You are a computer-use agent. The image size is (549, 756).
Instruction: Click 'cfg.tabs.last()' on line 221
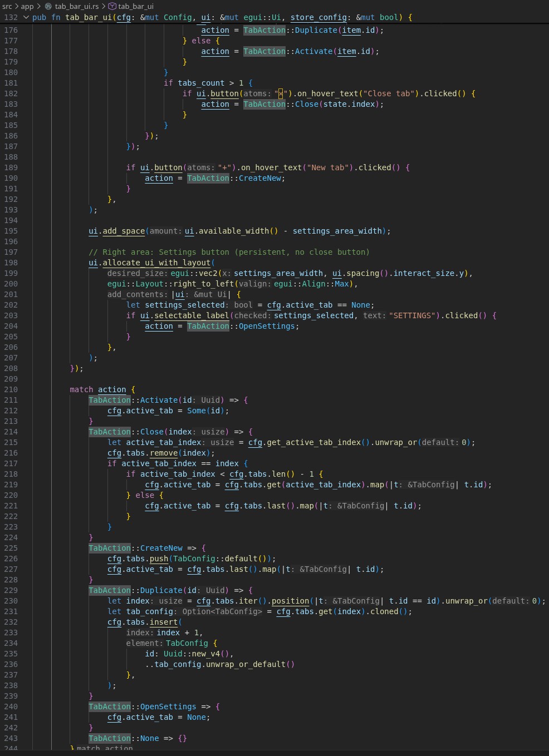point(260,506)
